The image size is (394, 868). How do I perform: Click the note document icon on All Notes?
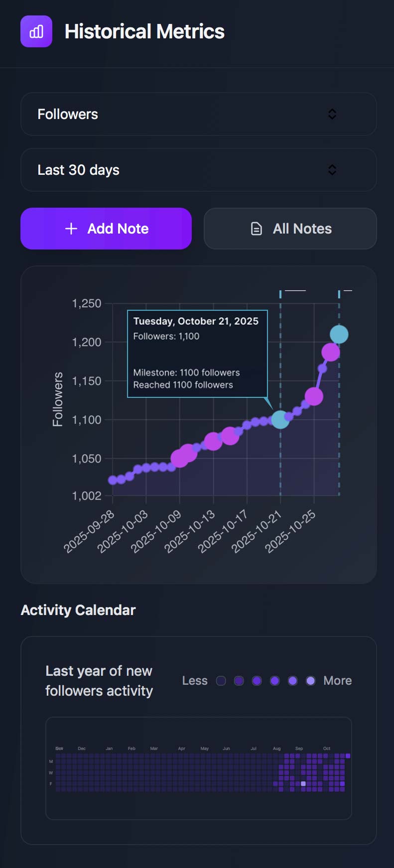coord(256,229)
